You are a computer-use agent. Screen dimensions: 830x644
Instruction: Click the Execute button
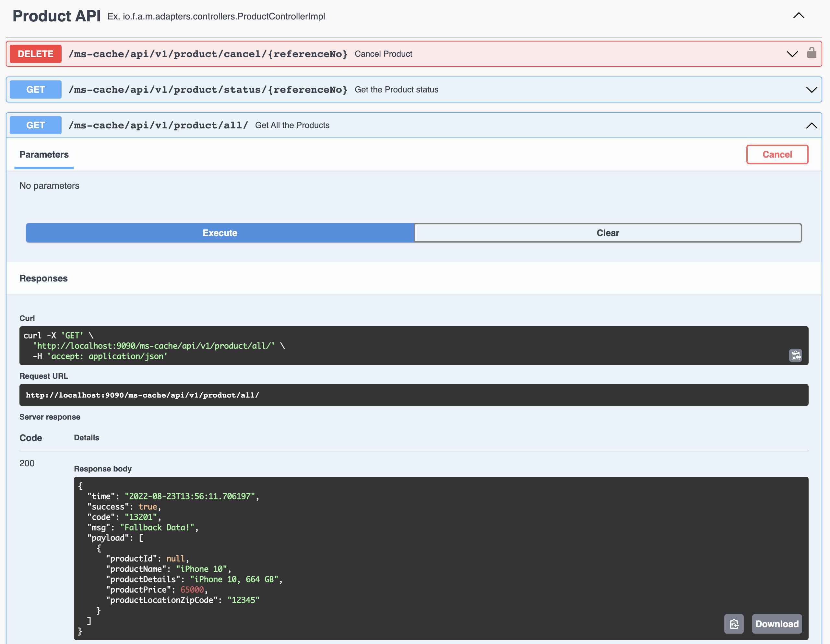(220, 233)
